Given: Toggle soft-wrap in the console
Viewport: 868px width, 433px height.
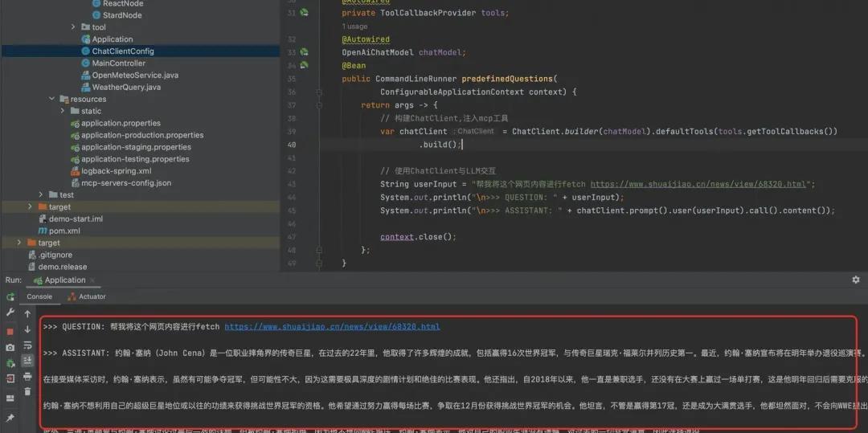Looking at the screenshot, I should click(x=27, y=345).
